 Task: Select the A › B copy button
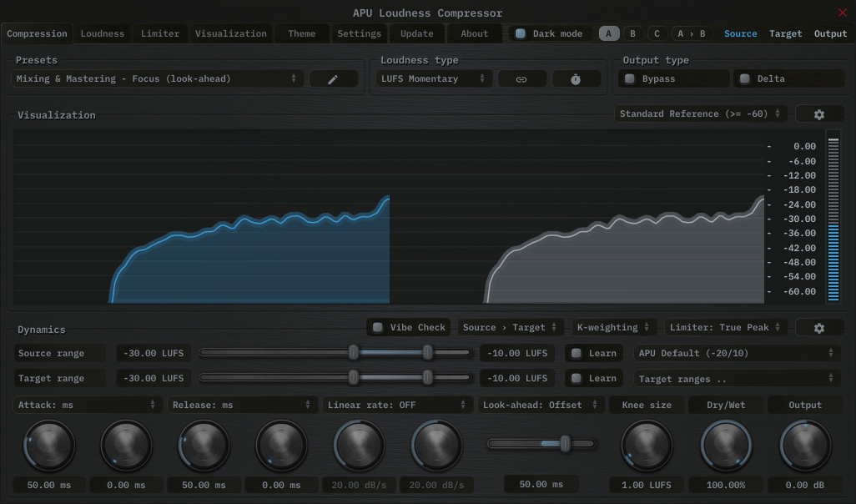691,34
